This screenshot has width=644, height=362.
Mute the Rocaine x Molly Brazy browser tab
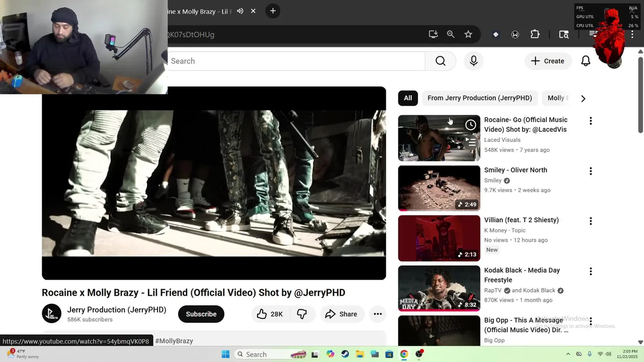tap(240, 11)
